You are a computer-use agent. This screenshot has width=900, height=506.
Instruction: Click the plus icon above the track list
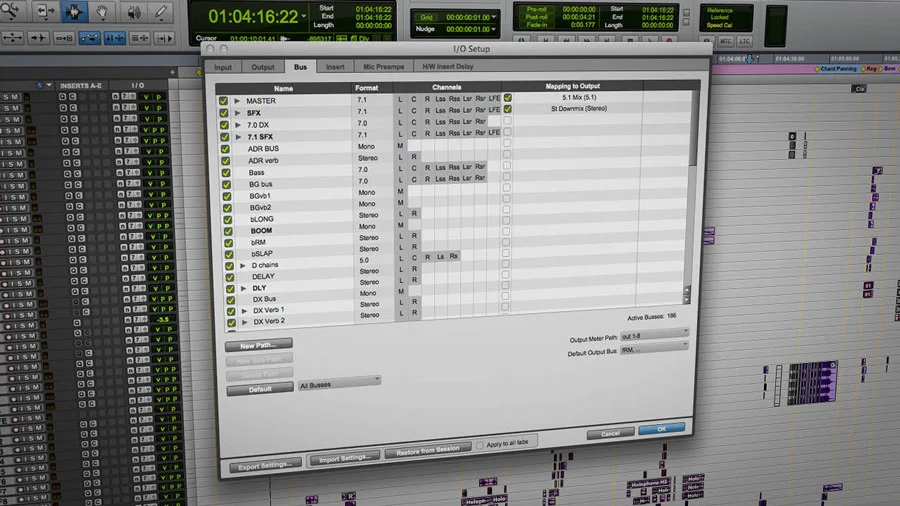point(172,72)
